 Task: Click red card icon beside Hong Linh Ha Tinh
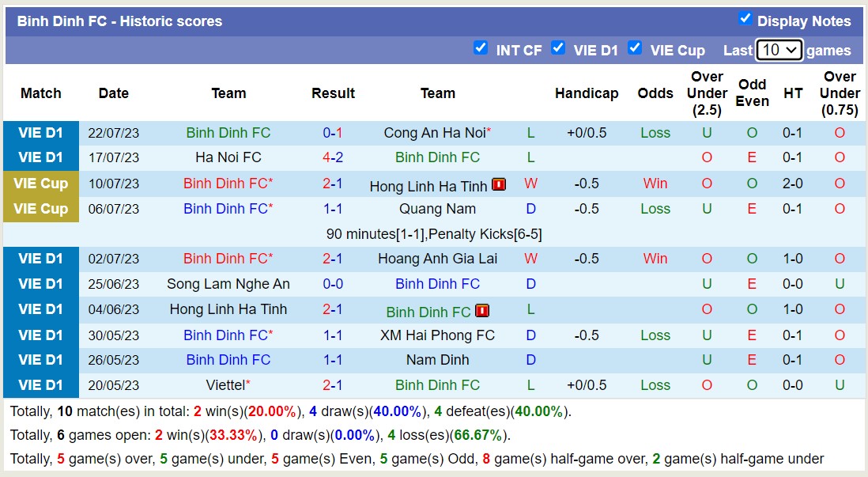[x=499, y=184]
